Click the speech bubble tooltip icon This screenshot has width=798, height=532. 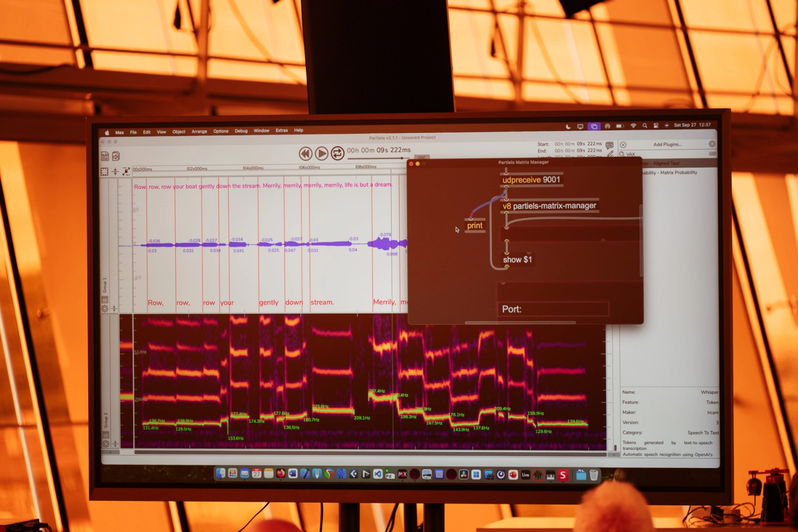coord(609,145)
